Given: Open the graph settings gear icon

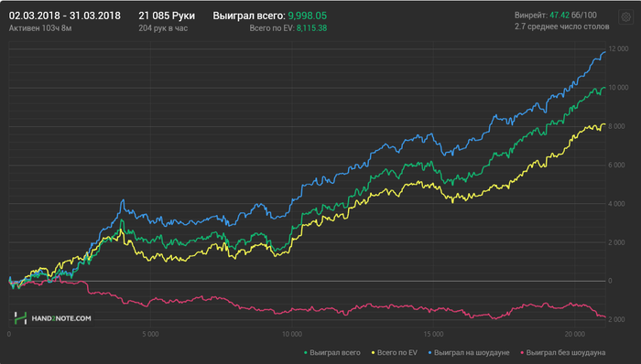Looking at the screenshot, I should pyautogui.click(x=625, y=17).
